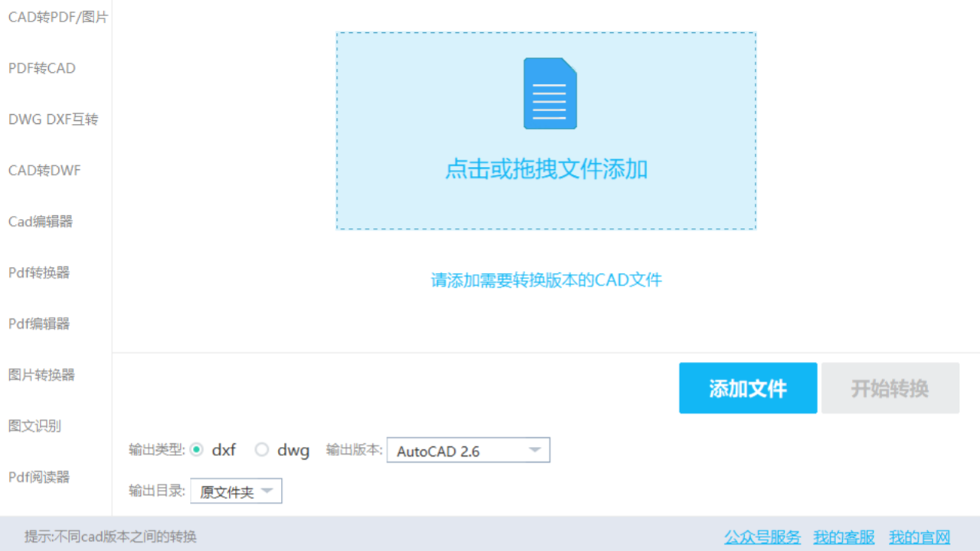The image size is (980, 551).
Task: Click the 公众号服务 link
Action: 762,537
